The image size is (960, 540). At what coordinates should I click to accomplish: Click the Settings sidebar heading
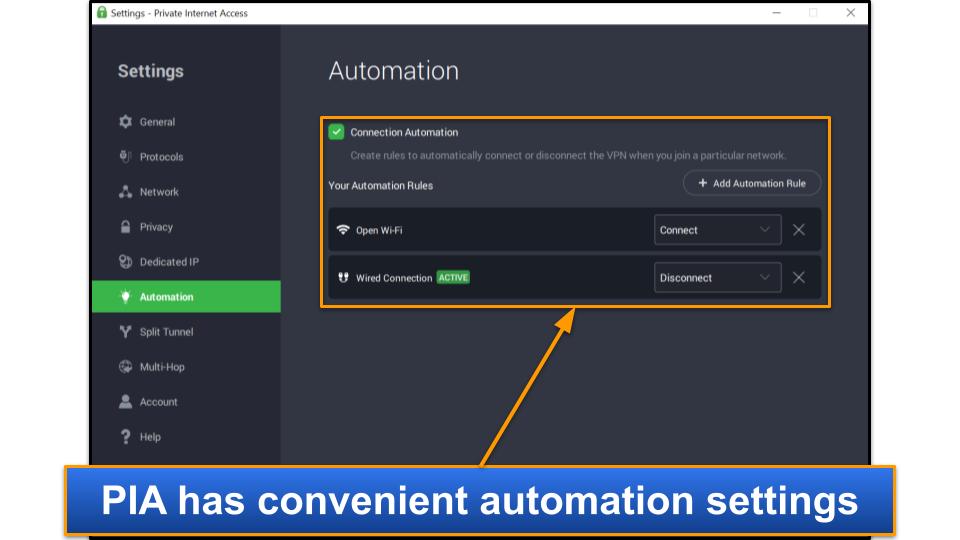click(x=151, y=71)
